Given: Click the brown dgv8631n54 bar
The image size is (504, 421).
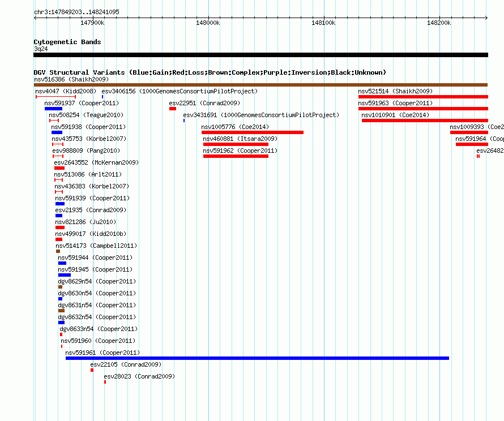Looking at the screenshot, I should 61,311.
